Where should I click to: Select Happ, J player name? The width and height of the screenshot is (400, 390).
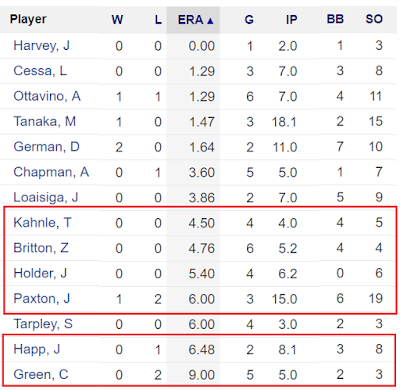click(x=37, y=350)
